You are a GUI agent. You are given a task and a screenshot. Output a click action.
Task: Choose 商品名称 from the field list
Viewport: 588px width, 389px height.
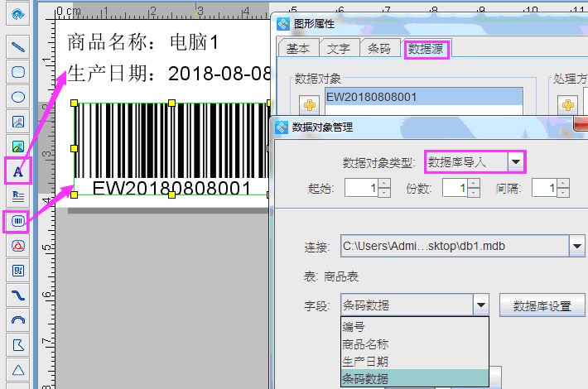point(365,343)
